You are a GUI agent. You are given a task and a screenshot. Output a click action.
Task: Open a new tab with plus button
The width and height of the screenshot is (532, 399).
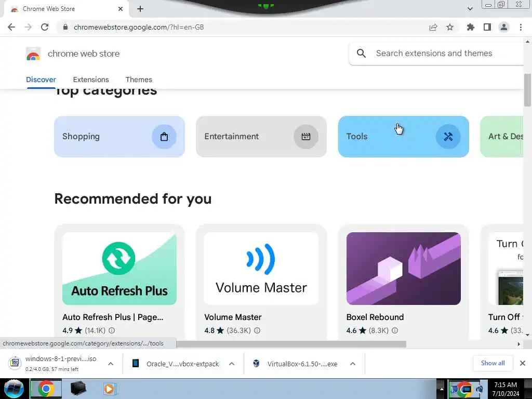(140, 9)
